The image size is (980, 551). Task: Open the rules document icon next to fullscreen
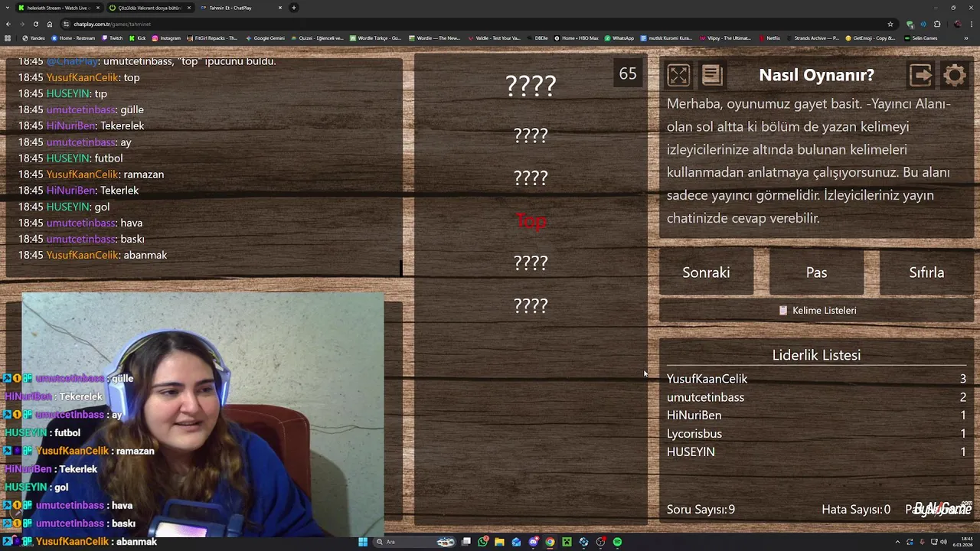pos(711,75)
